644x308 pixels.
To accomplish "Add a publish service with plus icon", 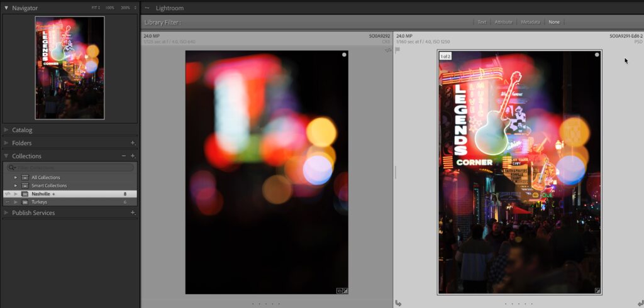I will point(133,212).
